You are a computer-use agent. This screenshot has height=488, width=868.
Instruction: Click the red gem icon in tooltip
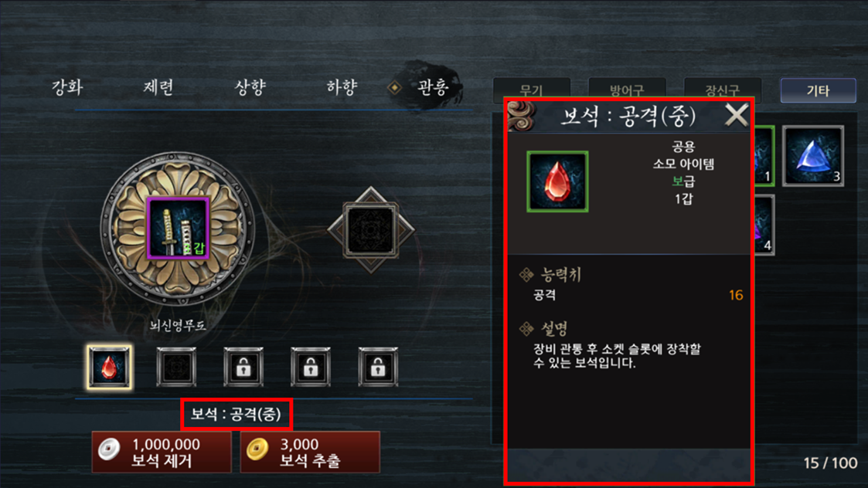click(x=557, y=181)
